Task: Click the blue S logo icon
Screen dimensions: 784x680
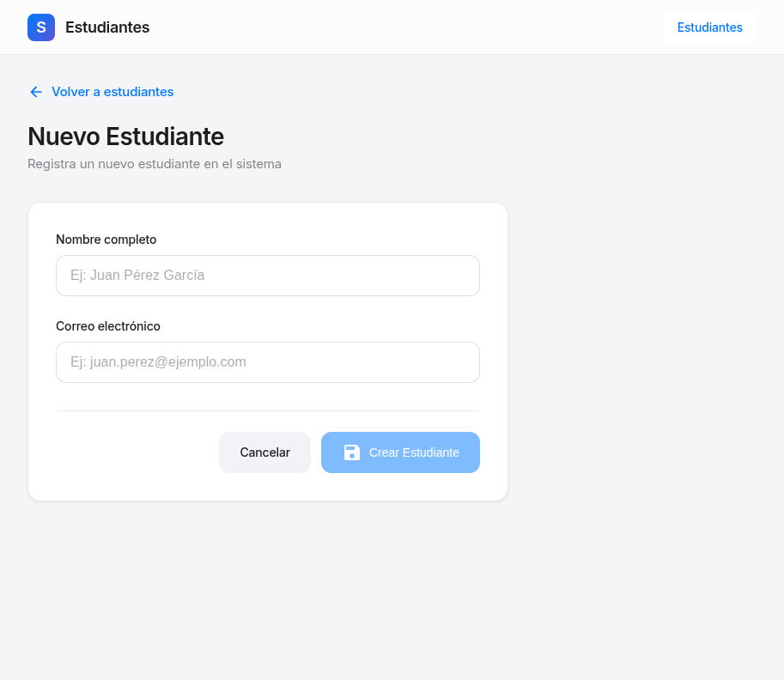Action: click(41, 27)
